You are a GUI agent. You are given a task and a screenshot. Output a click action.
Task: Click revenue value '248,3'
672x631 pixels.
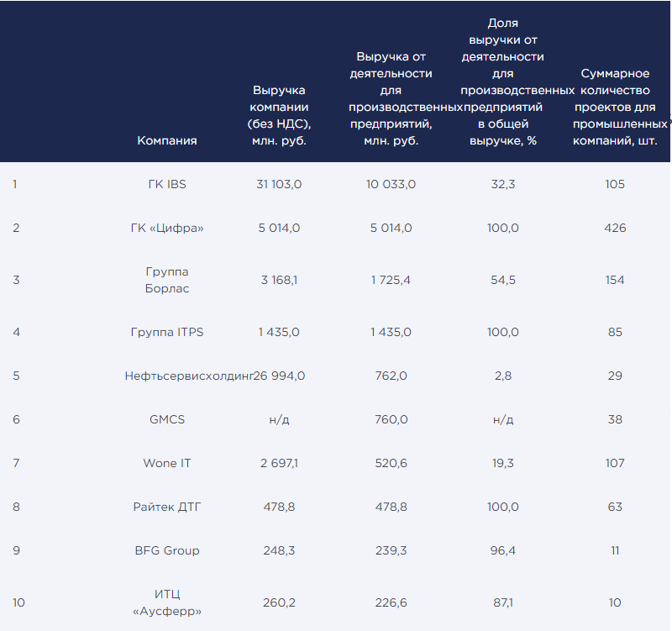[279, 551]
